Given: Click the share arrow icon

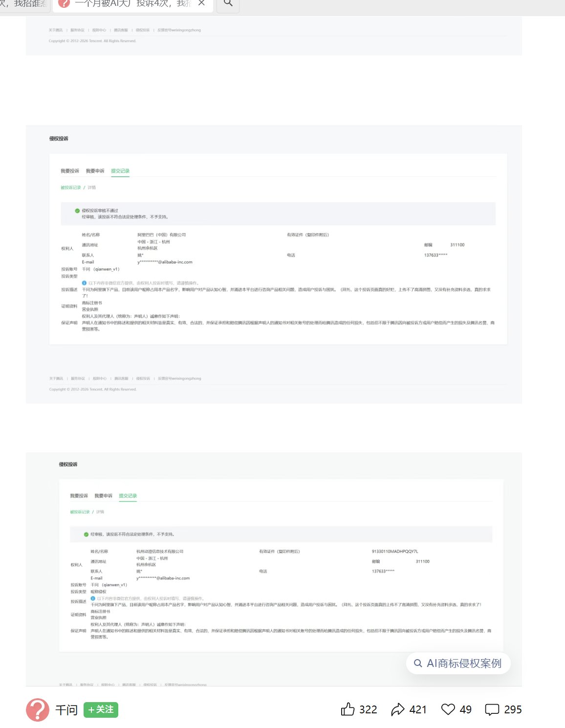Looking at the screenshot, I should pos(398,709).
